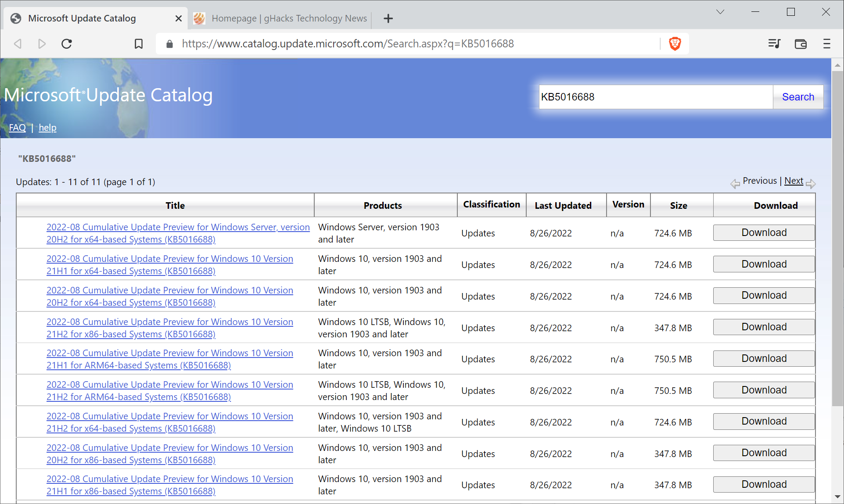Screen dimensions: 844x504
Task: Click the KB5016688 search input field
Action: coord(655,97)
